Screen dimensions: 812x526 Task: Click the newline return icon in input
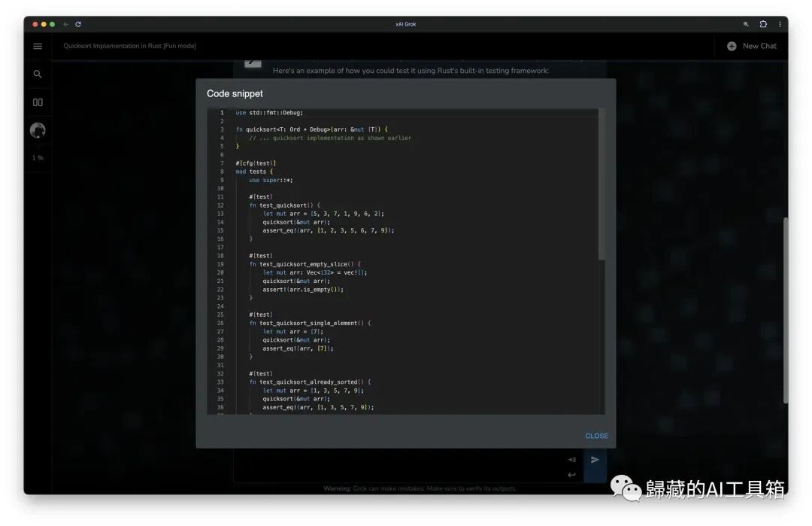(571, 474)
